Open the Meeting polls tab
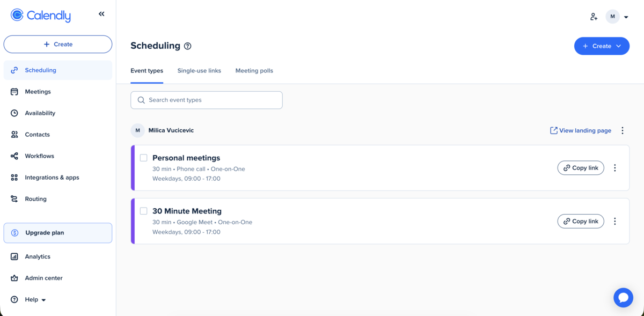 pyautogui.click(x=254, y=70)
